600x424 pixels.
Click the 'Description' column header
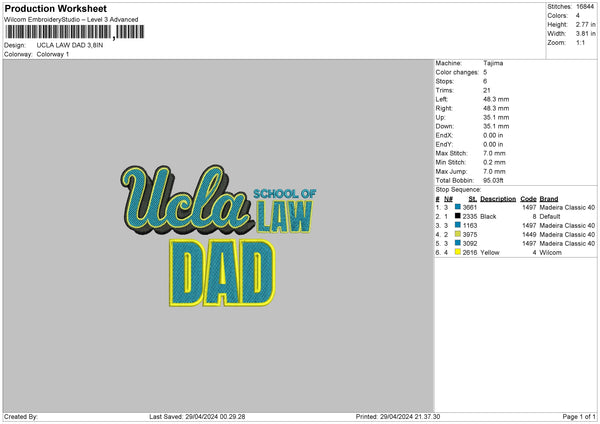(x=498, y=199)
